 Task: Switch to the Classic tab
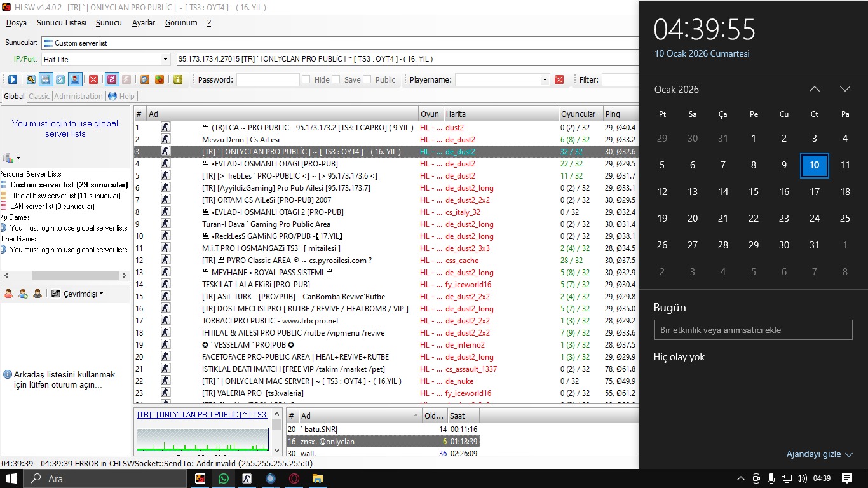39,96
